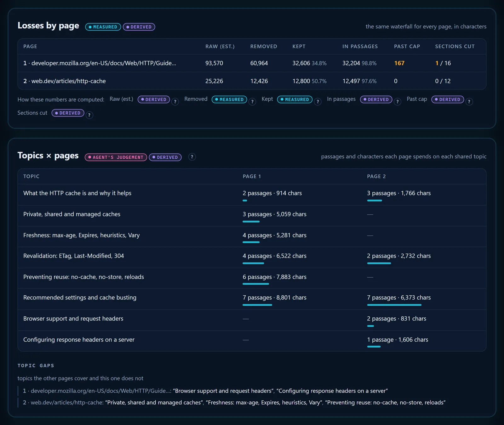
Task: Click the AGENT'S JUDGEMENT badge
Action: point(116,157)
